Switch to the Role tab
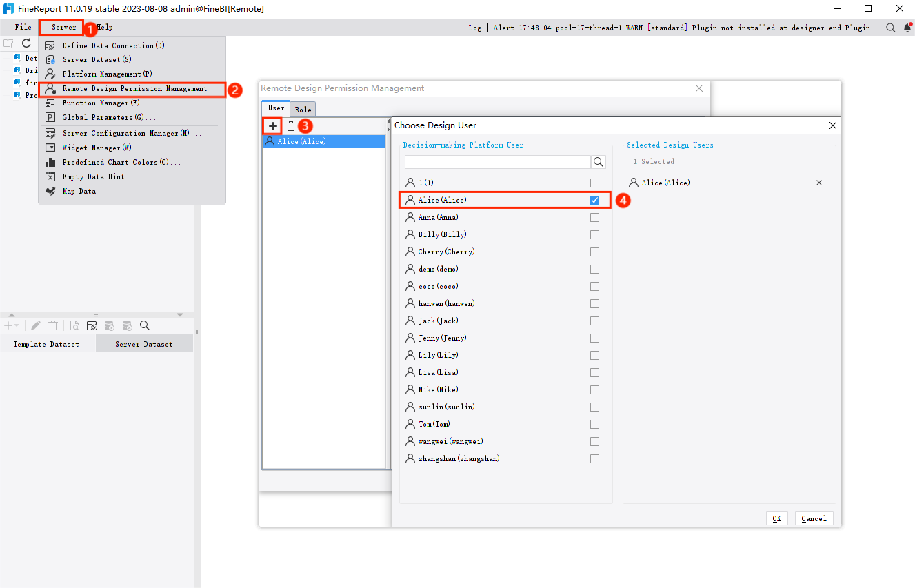This screenshot has height=588, width=915. point(303,108)
